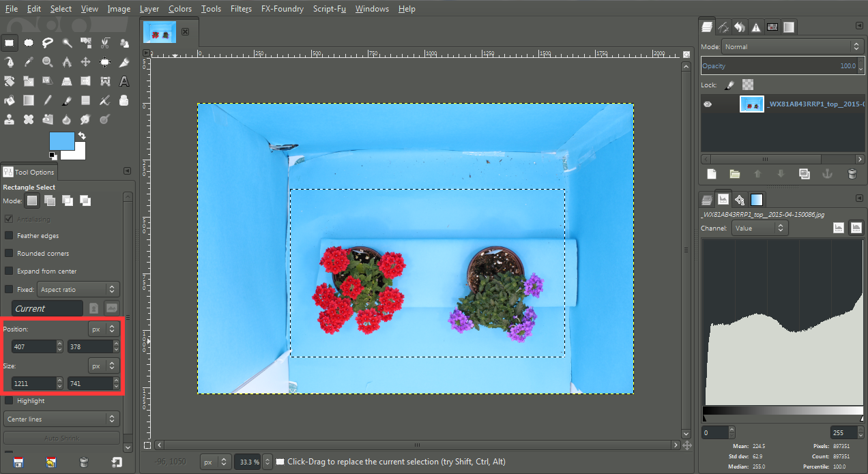Open the Filters menu

pyautogui.click(x=241, y=9)
